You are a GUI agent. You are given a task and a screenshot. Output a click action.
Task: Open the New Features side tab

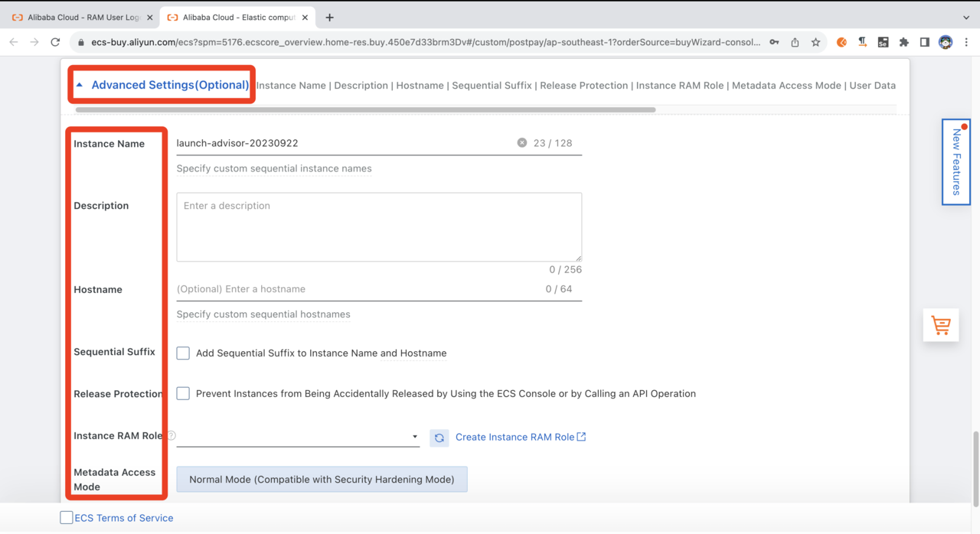click(x=955, y=161)
